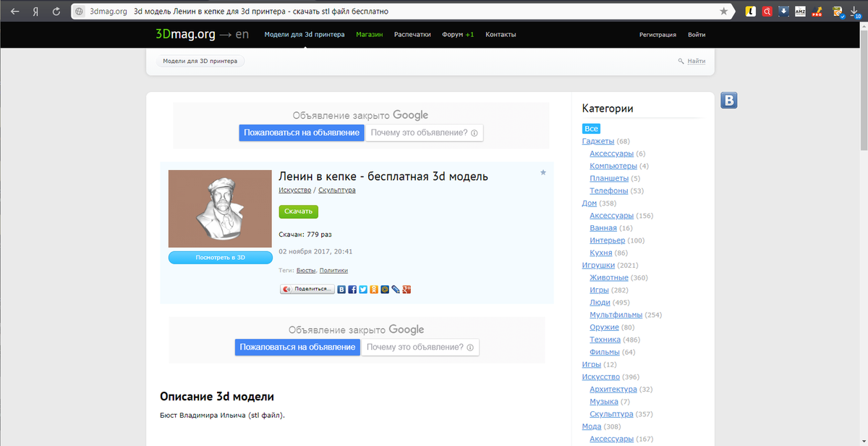Open the browser downloads icon with the 10 badge
The height and width of the screenshot is (446, 868).
tap(856, 12)
